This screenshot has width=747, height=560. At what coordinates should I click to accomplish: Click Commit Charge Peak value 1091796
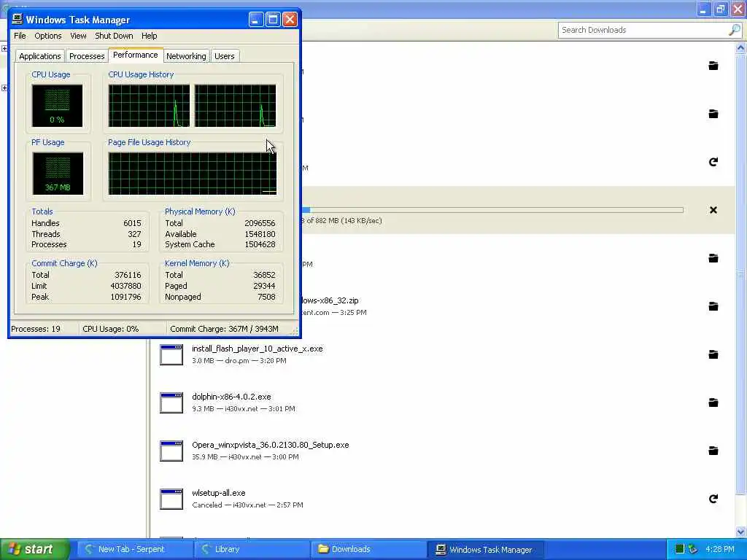pyautogui.click(x=125, y=297)
